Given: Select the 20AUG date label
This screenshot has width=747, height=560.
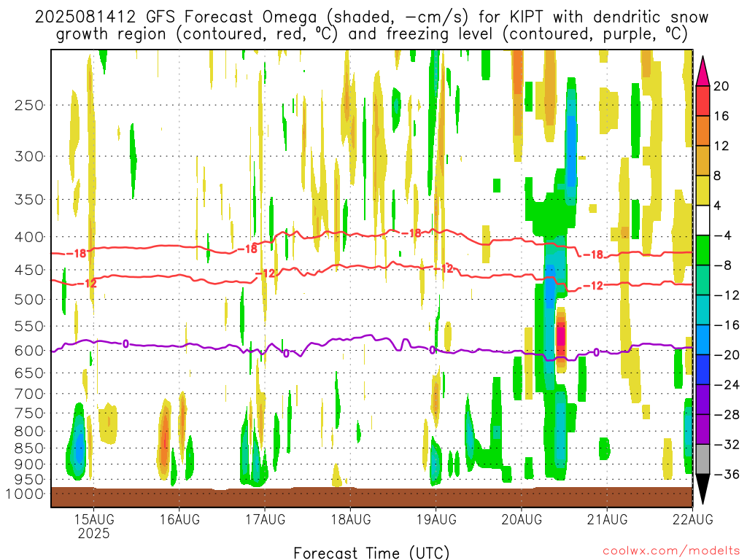Looking at the screenshot, I should point(522,519).
